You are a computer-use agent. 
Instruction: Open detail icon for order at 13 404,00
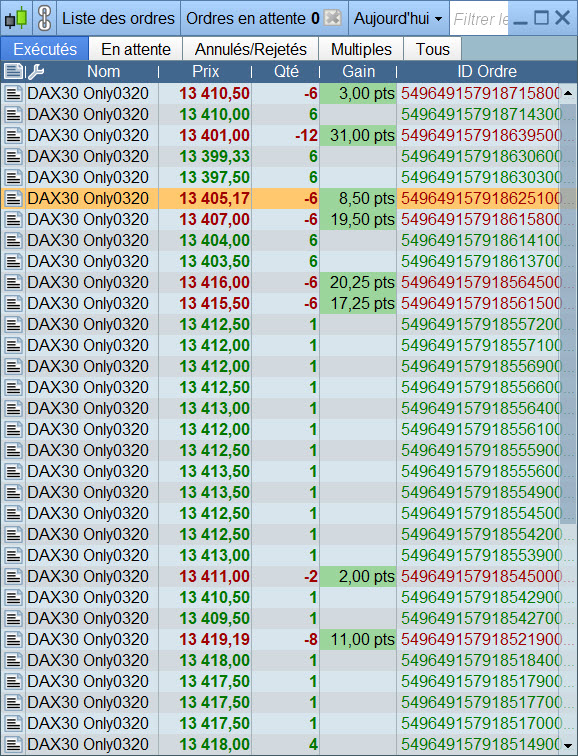coord(13,240)
